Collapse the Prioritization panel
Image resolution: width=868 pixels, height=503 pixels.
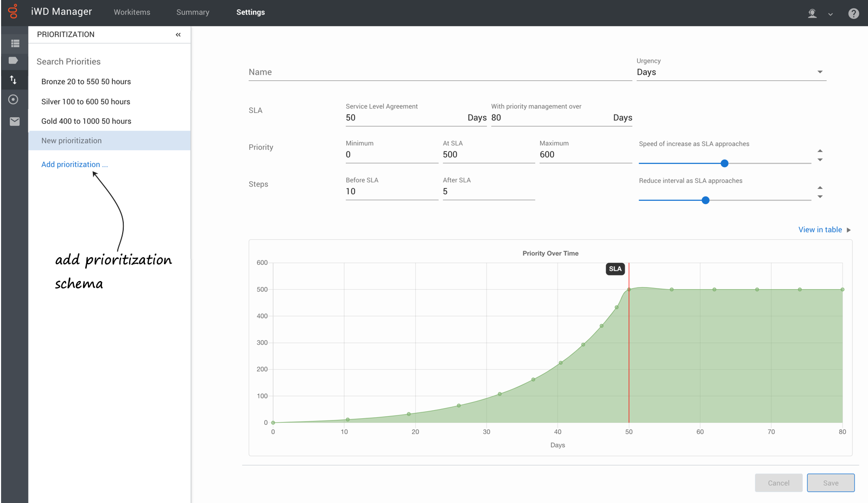[178, 35]
